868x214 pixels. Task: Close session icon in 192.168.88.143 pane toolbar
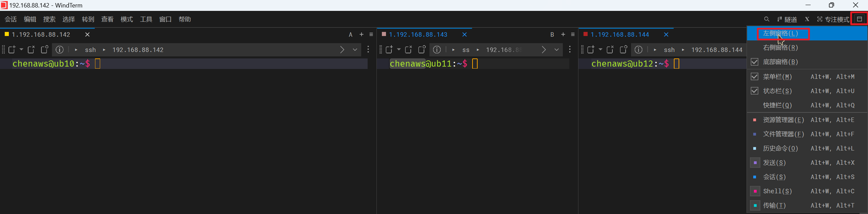(x=408, y=50)
